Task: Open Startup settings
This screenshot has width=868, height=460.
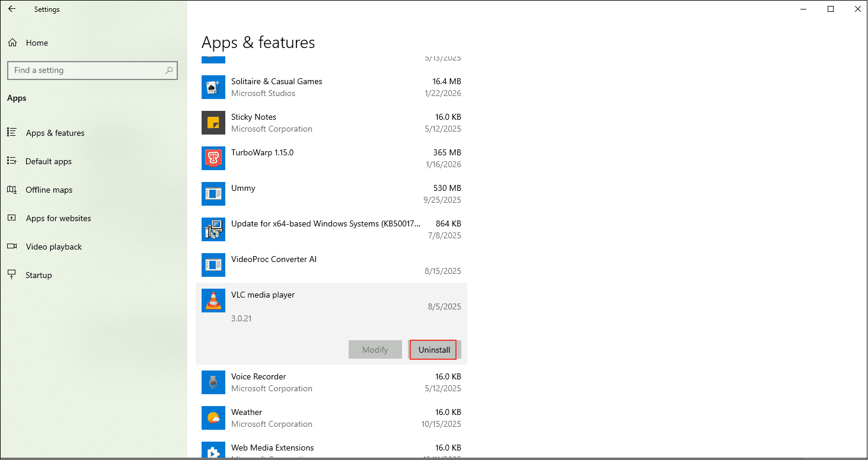Action: 37,275
